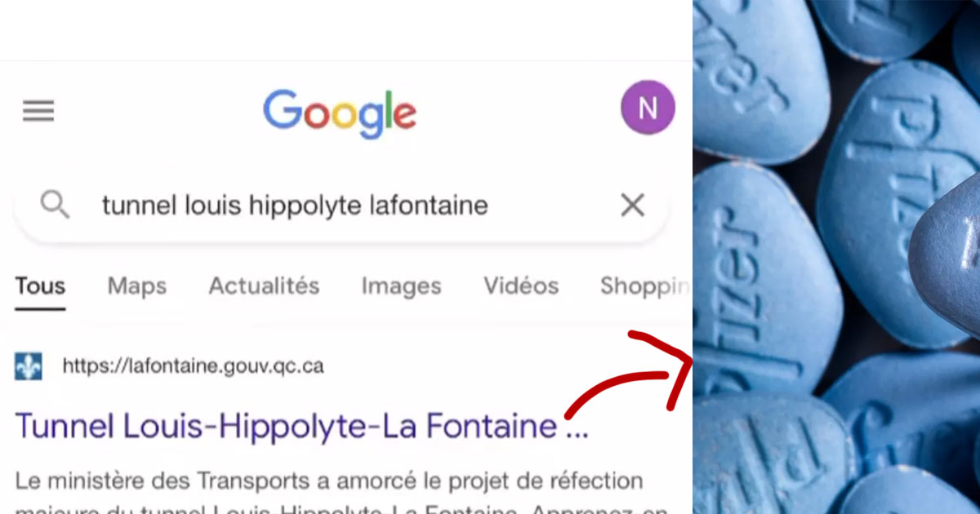Screen dimensions: 980x514
Task: Select the Tous tab
Action: click(40, 286)
